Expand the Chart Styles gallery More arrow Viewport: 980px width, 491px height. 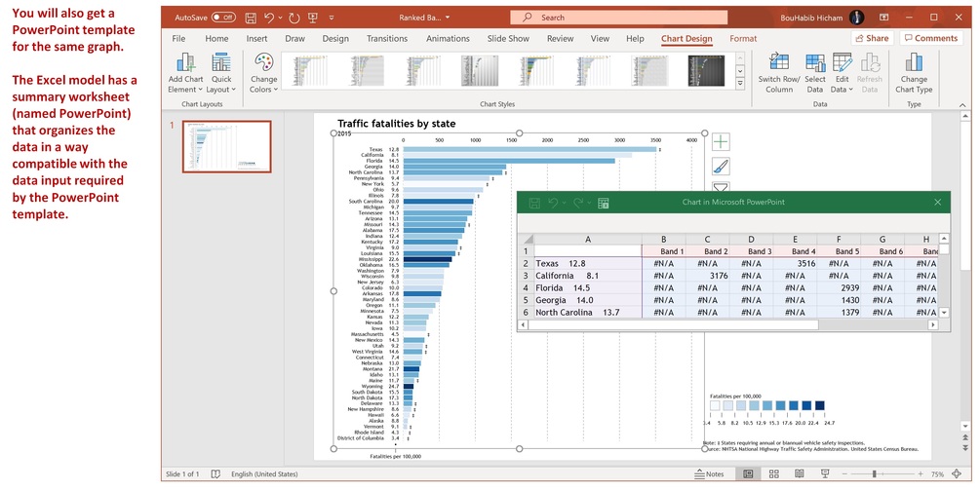pos(740,83)
